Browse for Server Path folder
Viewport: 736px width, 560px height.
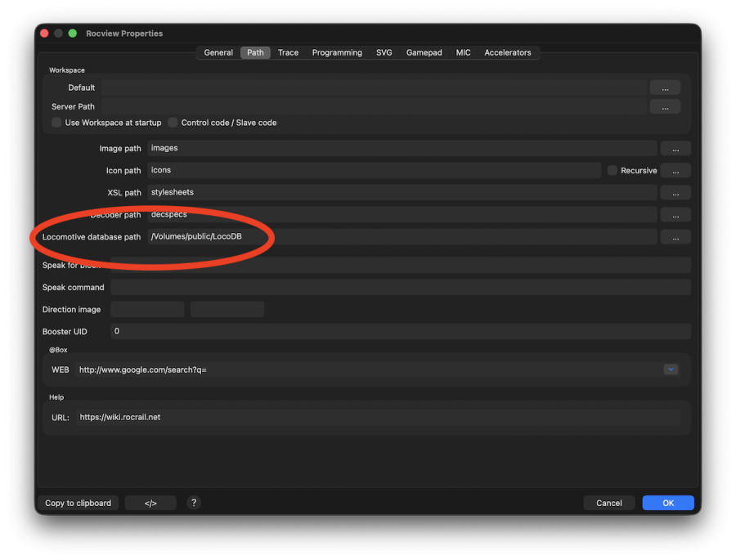[665, 106]
